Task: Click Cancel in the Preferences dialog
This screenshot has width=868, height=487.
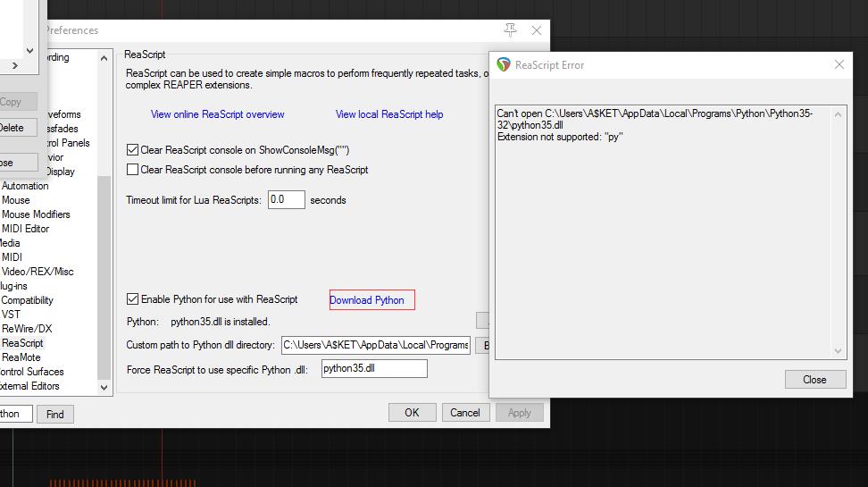Action: (465, 413)
